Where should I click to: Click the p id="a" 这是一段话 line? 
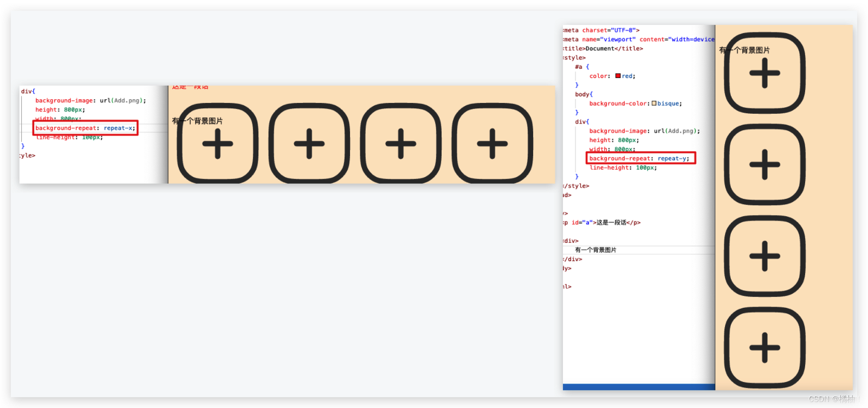coord(602,223)
